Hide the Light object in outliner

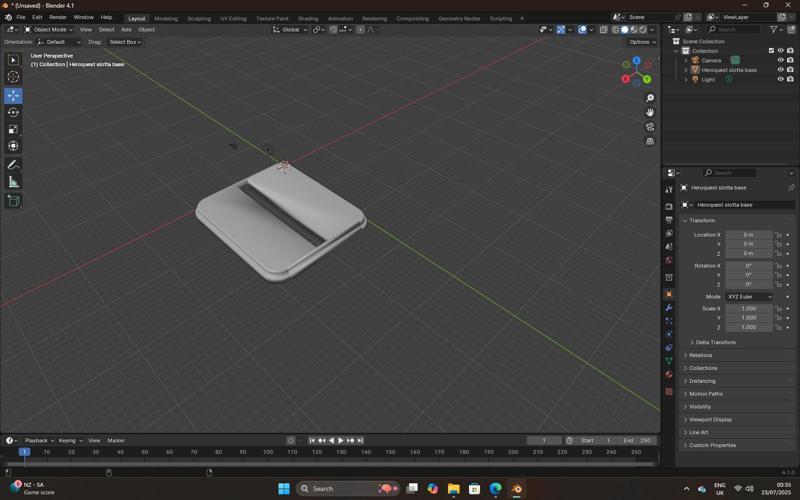(x=781, y=79)
